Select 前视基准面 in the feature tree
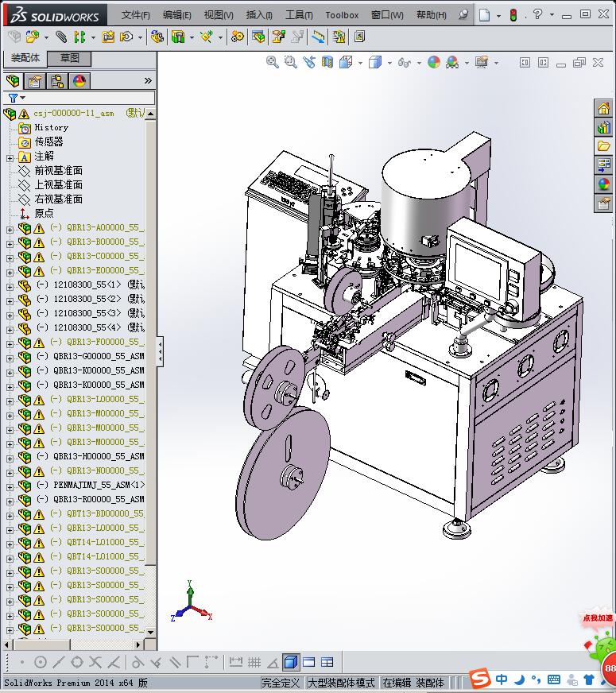The height and width of the screenshot is (693, 616). click(58, 171)
